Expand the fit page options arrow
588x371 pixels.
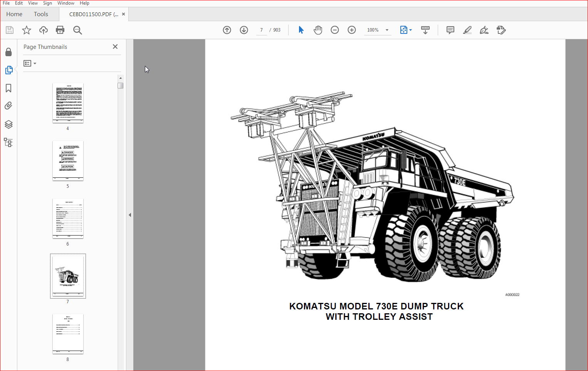pyautogui.click(x=410, y=30)
